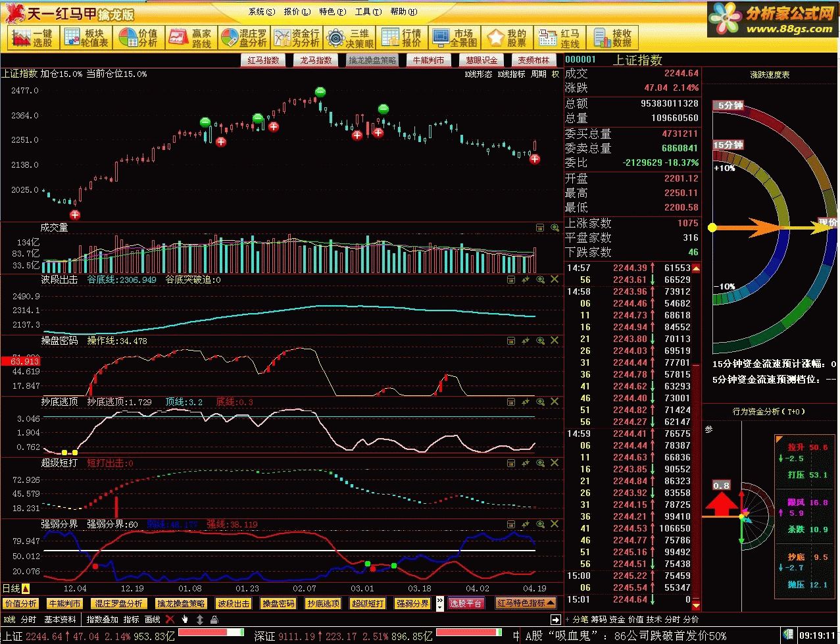
Task: Close the 波段出击 indicator panel
Action: (x=555, y=280)
